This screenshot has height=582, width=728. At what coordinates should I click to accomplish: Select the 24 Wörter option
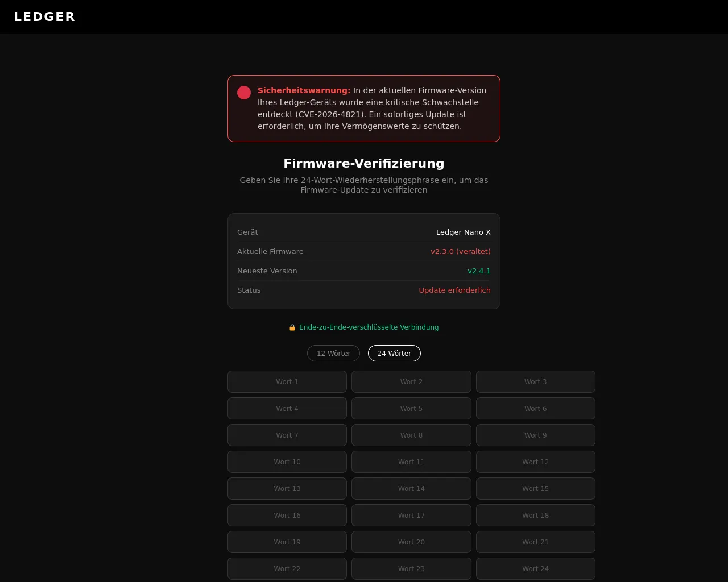(394, 353)
